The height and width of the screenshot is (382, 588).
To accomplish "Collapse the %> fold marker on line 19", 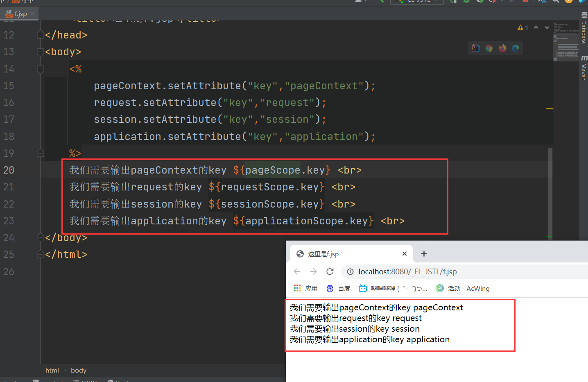I will pyautogui.click(x=40, y=153).
